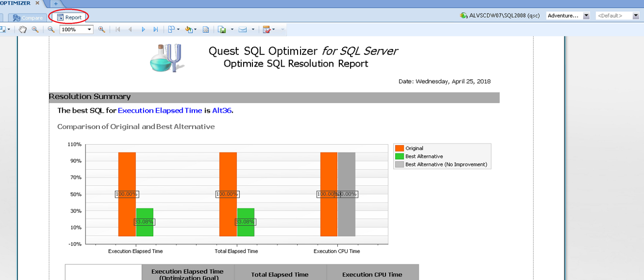The width and height of the screenshot is (644, 280).
Task: Click the Alt36 link
Action: click(222, 110)
